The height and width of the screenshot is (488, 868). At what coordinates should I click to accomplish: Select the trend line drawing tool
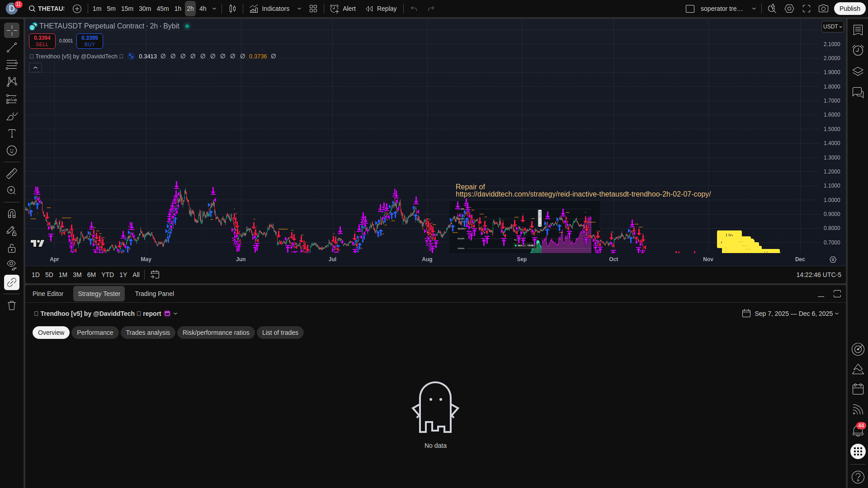pos(12,47)
